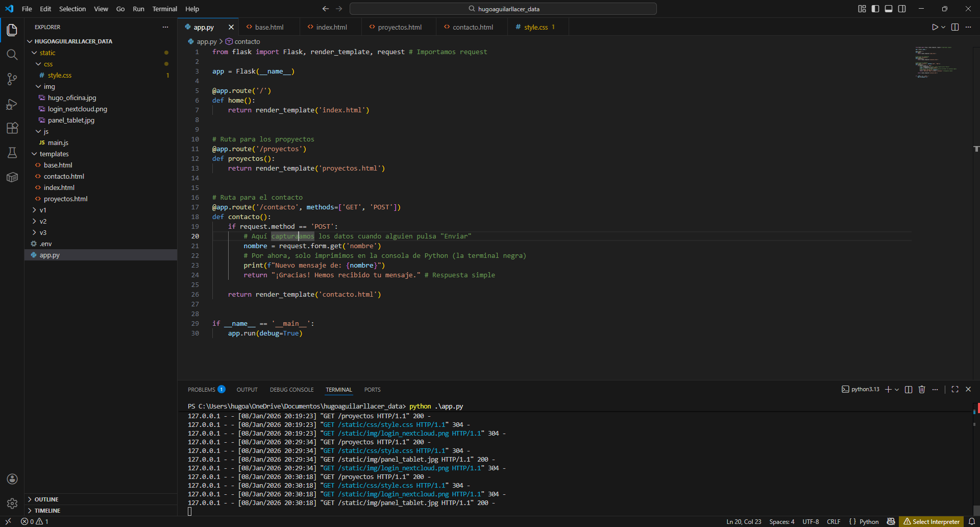Click the Run Python File play button
Image resolution: width=980 pixels, height=527 pixels.
(x=935, y=27)
